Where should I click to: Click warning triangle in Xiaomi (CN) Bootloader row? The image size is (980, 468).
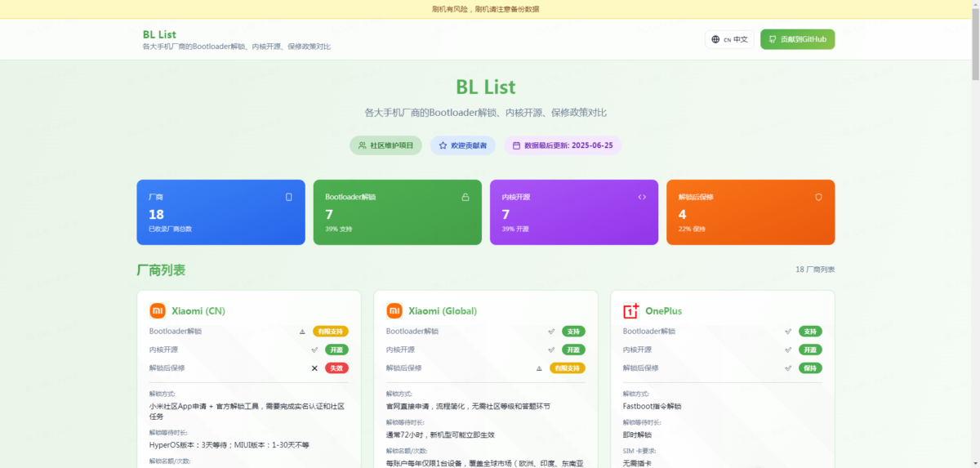point(302,332)
